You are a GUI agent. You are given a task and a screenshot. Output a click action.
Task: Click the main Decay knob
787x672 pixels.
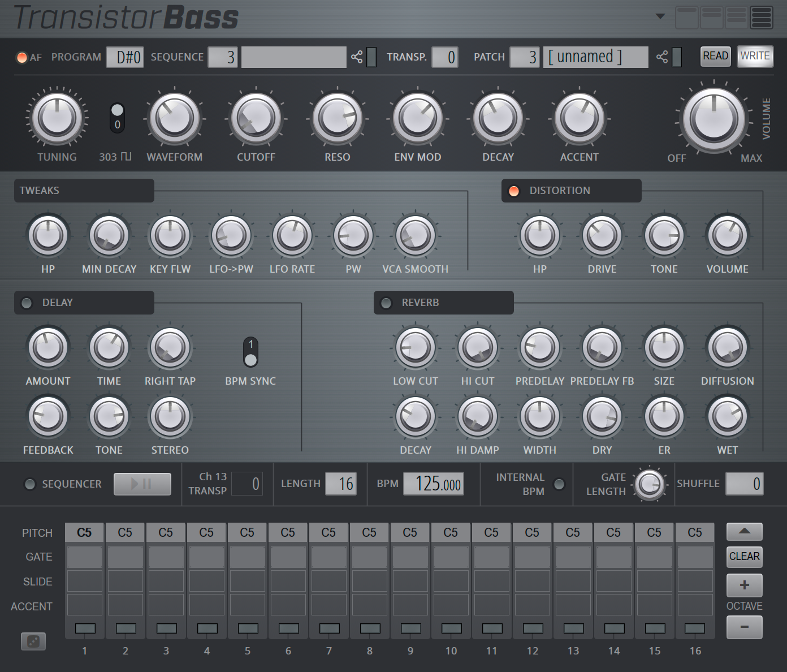click(498, 118)
